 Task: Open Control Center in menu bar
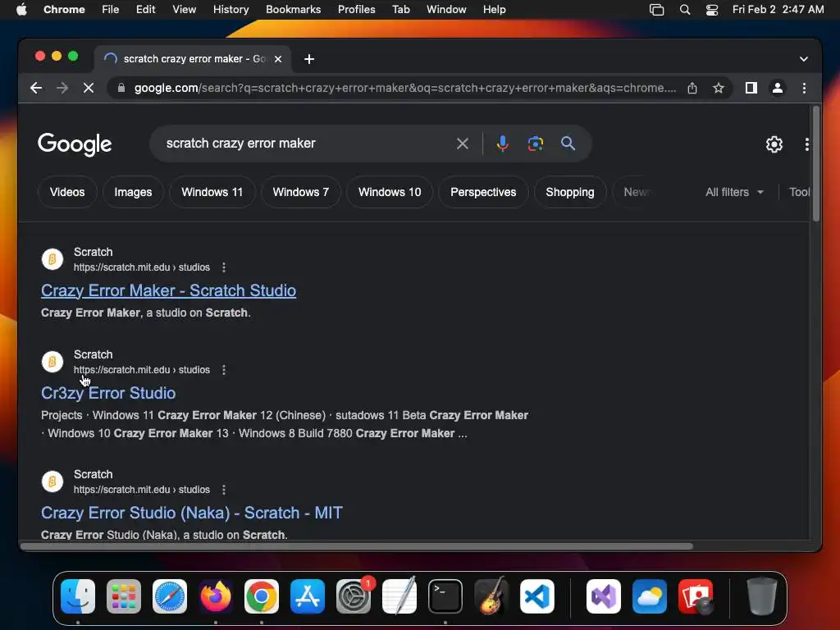[x=712, y=10]
